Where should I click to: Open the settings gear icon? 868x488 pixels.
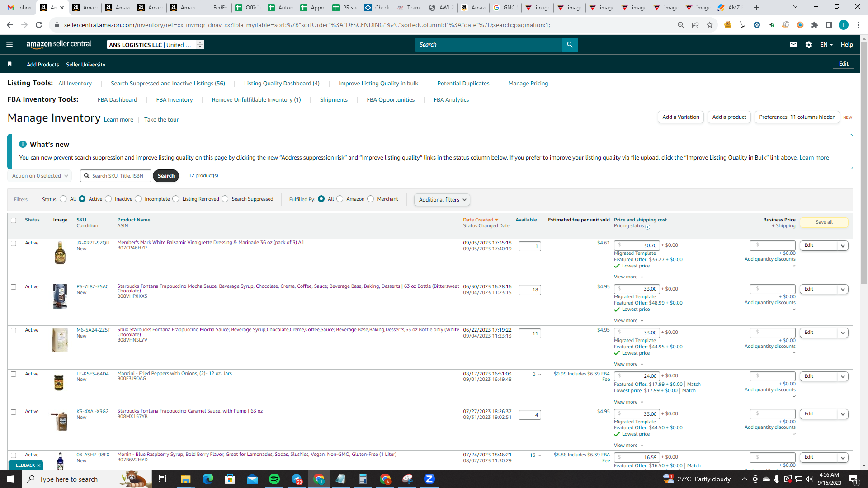click(809, 45)
